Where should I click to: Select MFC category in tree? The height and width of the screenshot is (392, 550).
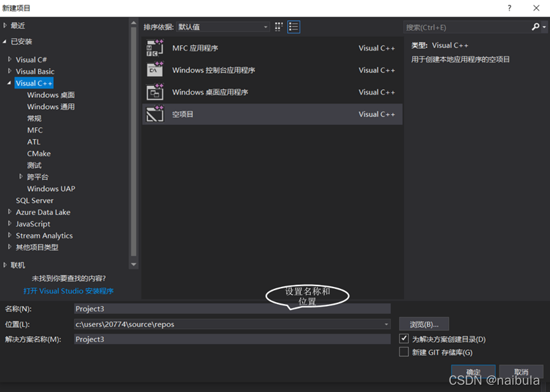pyautogui.click(x=35, y=130)
